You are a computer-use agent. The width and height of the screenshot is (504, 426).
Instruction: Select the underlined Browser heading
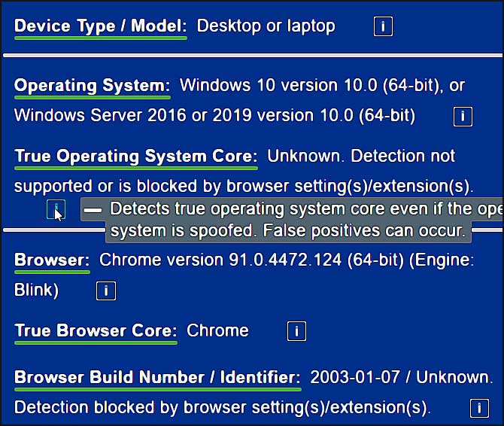[x=52, y=260]
